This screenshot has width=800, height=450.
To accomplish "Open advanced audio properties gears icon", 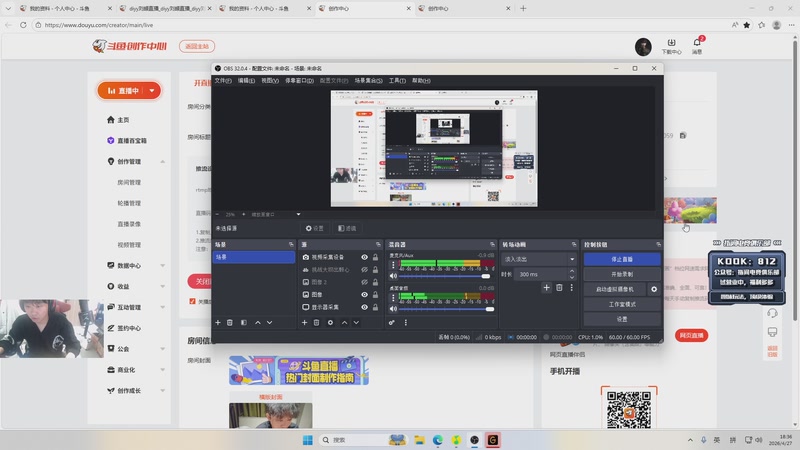I will tap(391, 322).
